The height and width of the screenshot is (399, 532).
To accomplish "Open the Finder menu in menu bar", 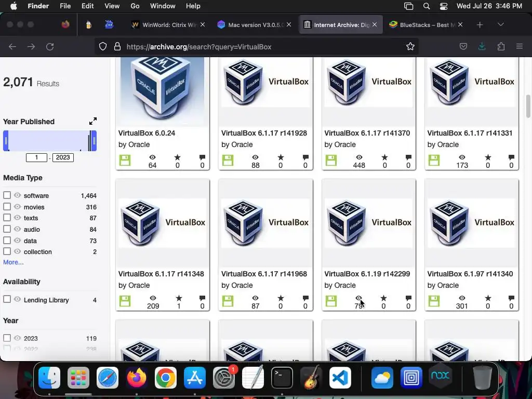I will click(38, 6).
